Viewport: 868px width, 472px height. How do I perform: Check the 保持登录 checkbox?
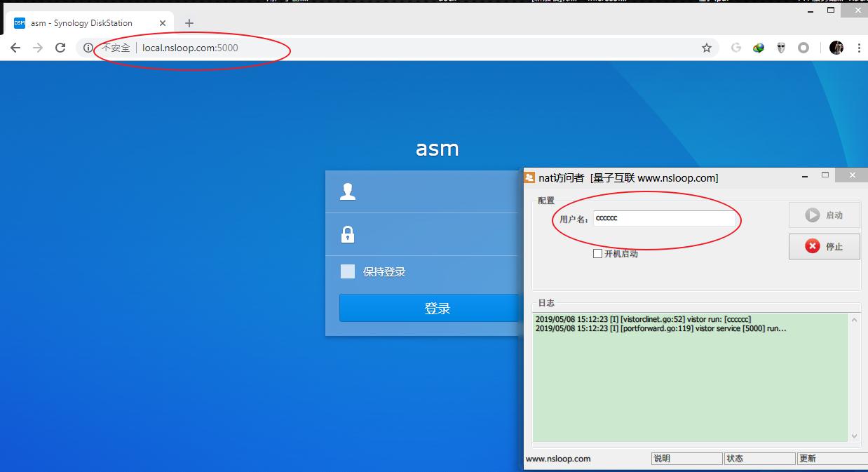[348, 272]
